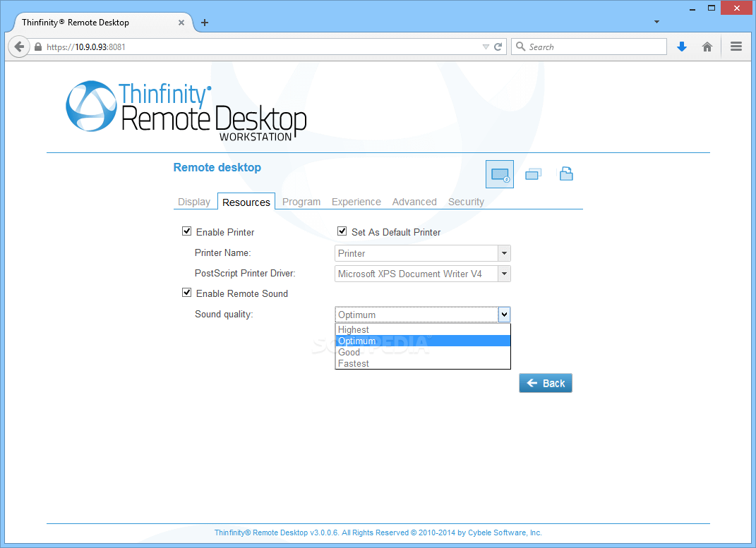Choose Fastest sound quality option
Viewport: 756px width, 548px height.
423,363
